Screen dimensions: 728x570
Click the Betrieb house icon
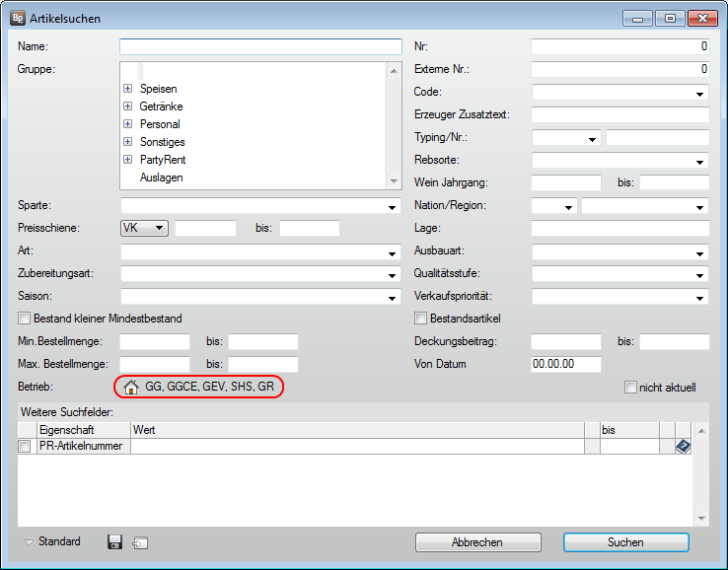tap(130, 388)
